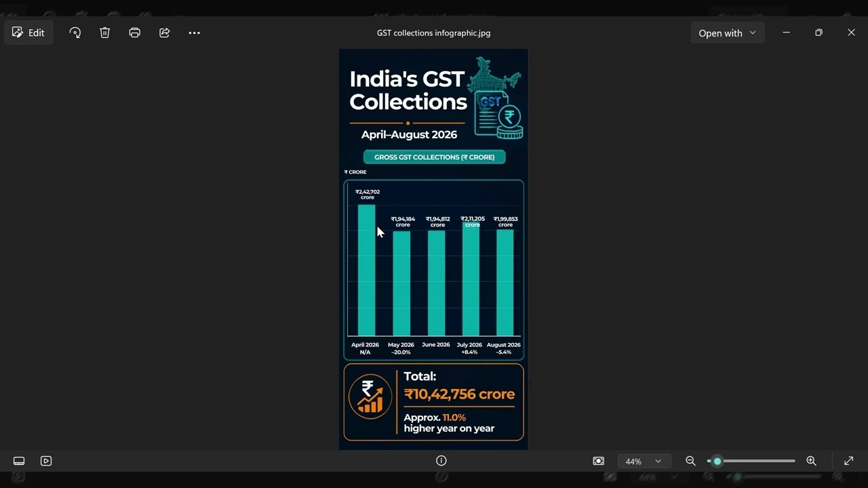Zoom in using magnifier plus icon
Viewport: 868px width, 488px height.
pos(811,461)
